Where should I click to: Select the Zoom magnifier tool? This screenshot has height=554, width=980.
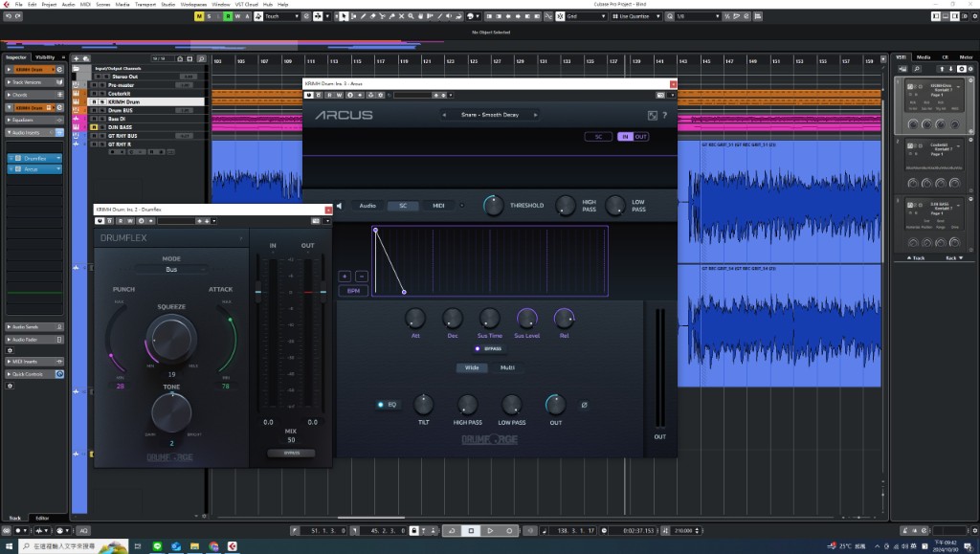coord(411,16)
